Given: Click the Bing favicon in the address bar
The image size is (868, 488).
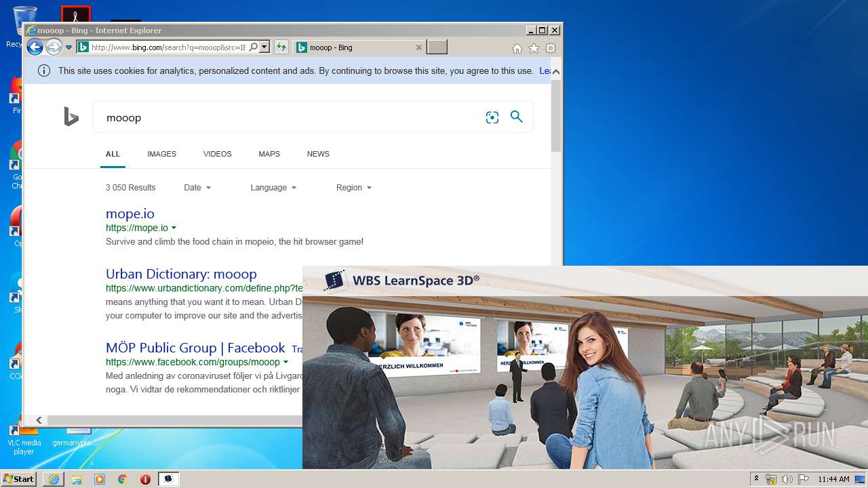Looking at the screenshot, I should pyautogui.click(x=83, y=47).
